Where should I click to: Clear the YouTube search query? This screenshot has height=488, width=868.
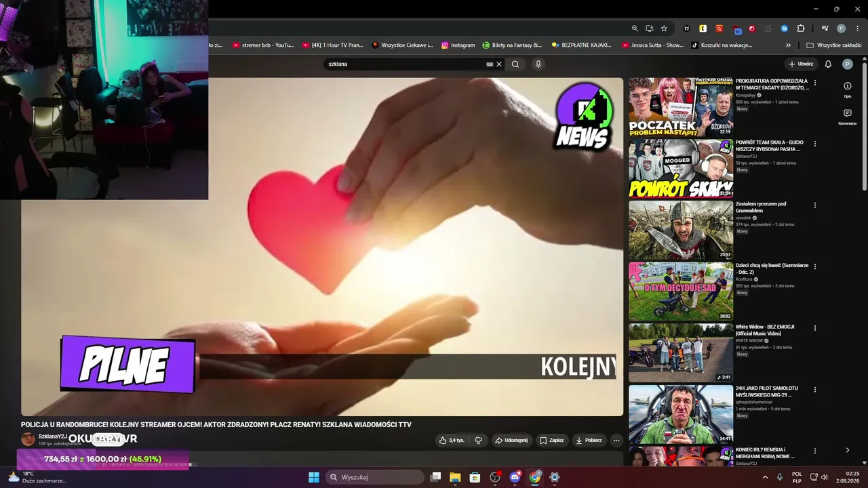(499, 64)
